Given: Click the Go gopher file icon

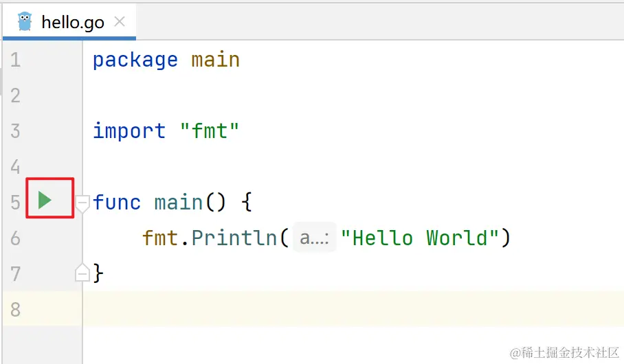Looking at the screenshot, I should (25, 21).
